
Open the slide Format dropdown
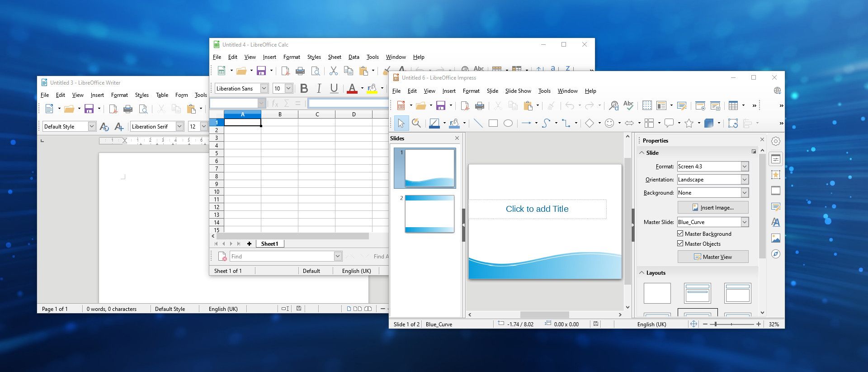point(744,167)
